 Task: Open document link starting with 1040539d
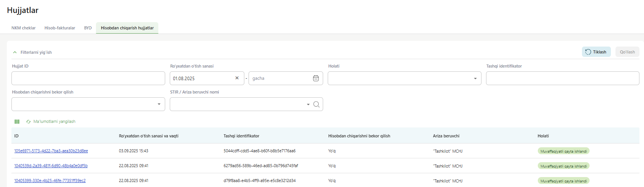(x=51, y=166)
